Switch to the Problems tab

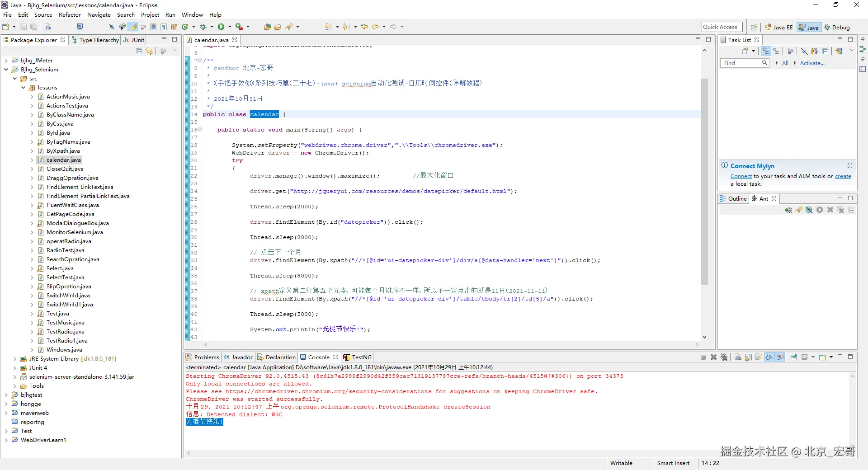[x=203, y=357]
